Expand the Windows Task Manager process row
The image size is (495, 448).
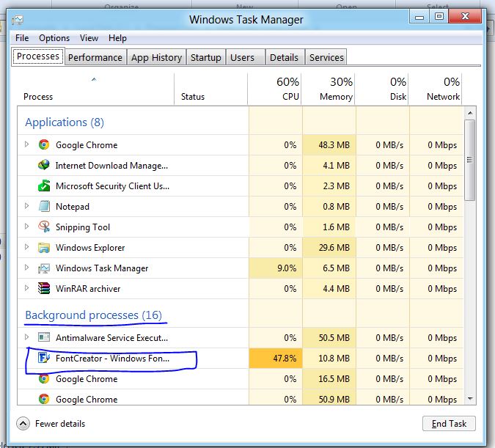(x=27, y=268)
